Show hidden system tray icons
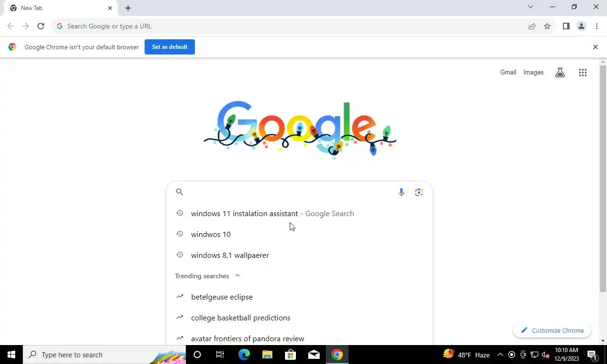The width and height of the screenshot is (607, 364). [500, 355]
